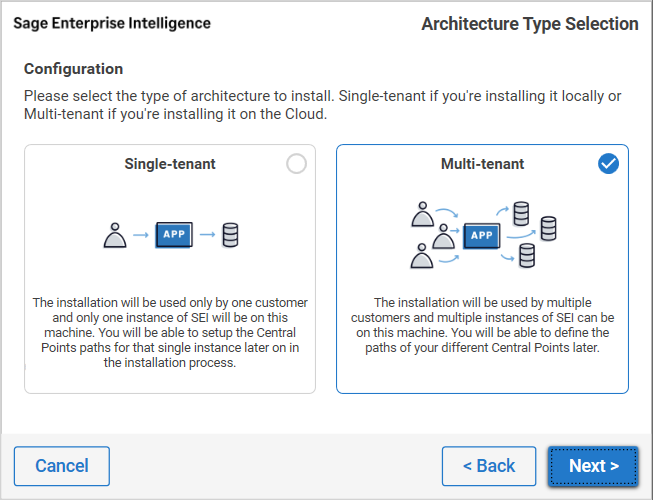Image resolution: width=653 pixels, height=500 pixels.
Task: Click the APP icon in Multi-tenant diagram
Action: (x=483, y=235)
